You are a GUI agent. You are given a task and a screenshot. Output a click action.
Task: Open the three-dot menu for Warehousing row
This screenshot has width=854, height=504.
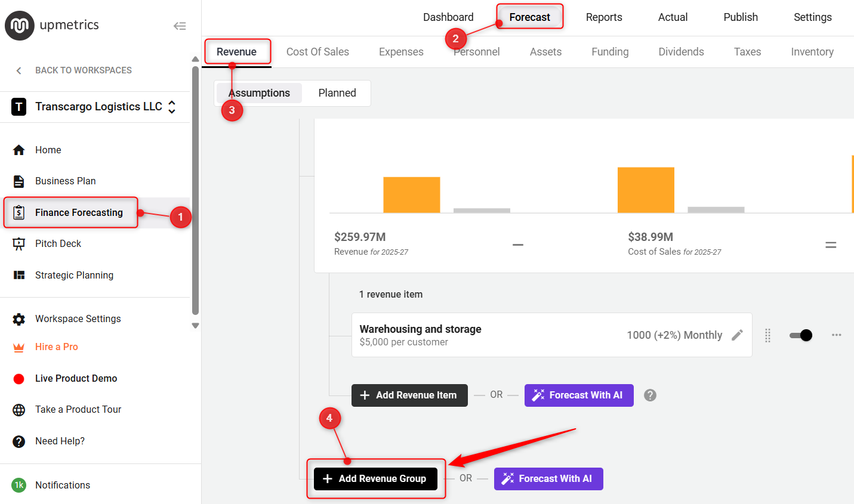click(837, 335)
